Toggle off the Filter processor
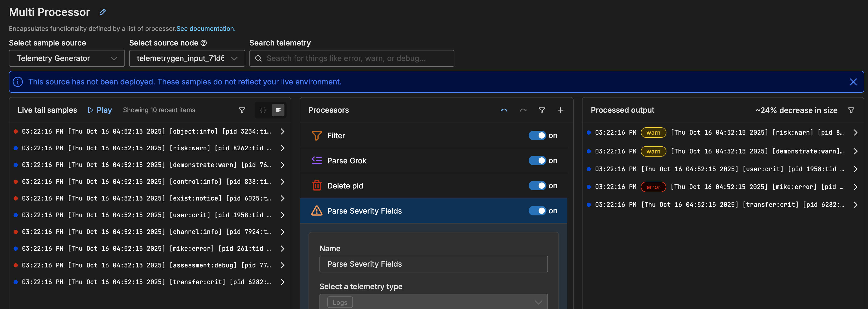This screenshot has height=309, width=868. pyautogui.click(x=537, y=135)
